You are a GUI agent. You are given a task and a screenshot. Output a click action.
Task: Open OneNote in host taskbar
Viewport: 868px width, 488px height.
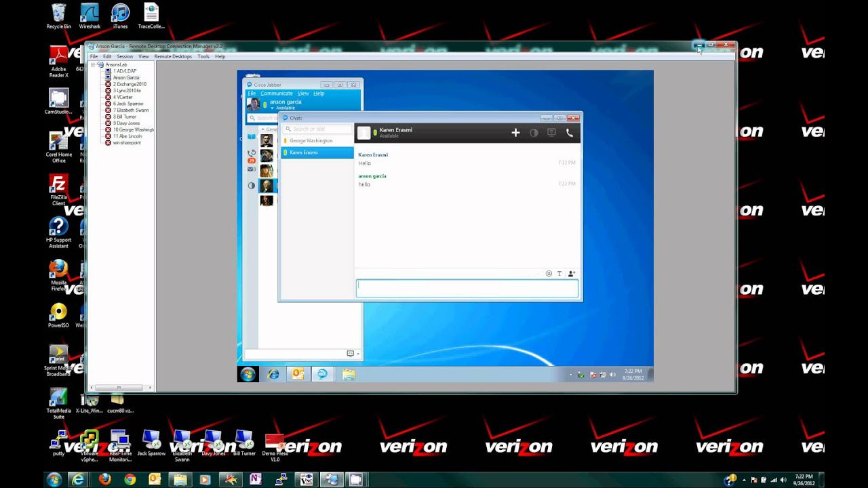(x=256, y=480)
